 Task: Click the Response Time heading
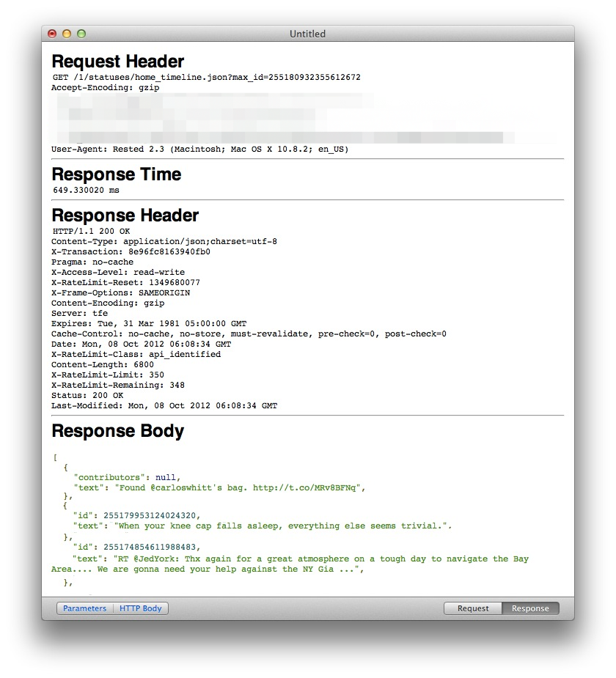point(116,174)
